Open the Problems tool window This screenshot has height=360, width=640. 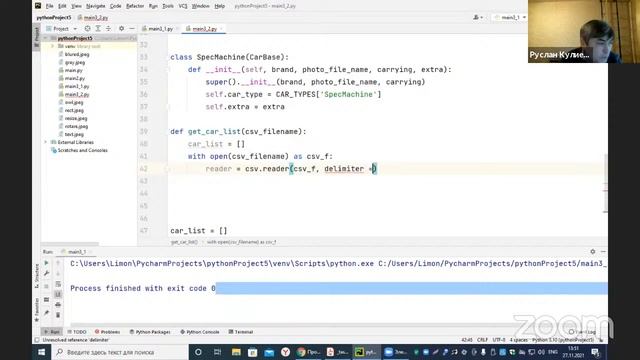(x=107, y=332)
